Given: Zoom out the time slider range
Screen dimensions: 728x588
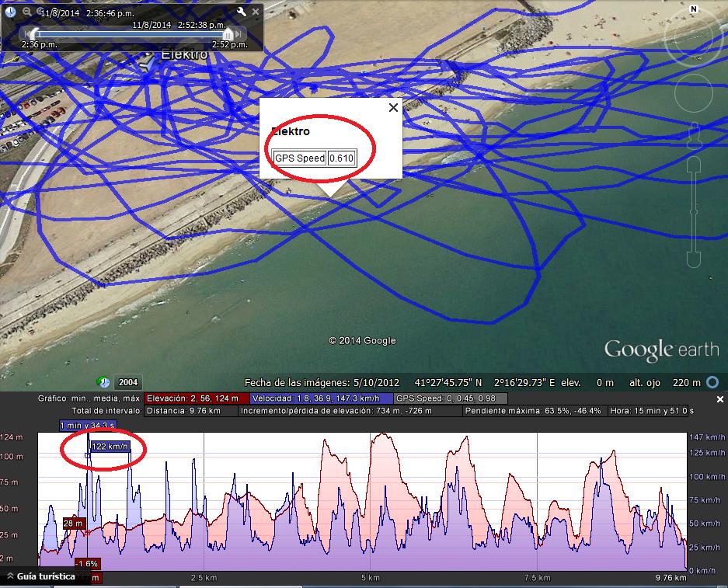Looking at the screenshot, I should coord(26,12).
